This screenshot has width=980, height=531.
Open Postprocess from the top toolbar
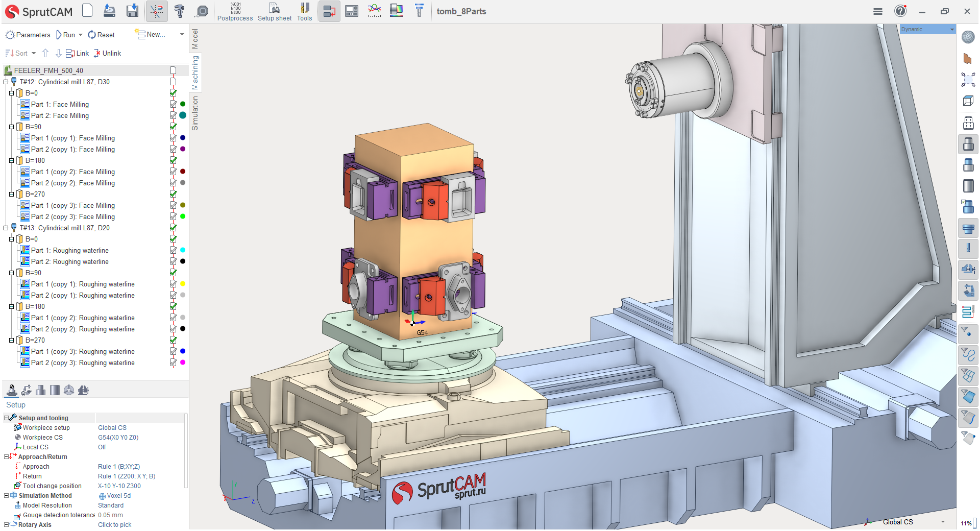pyautogui.click(x=235, y=11)
